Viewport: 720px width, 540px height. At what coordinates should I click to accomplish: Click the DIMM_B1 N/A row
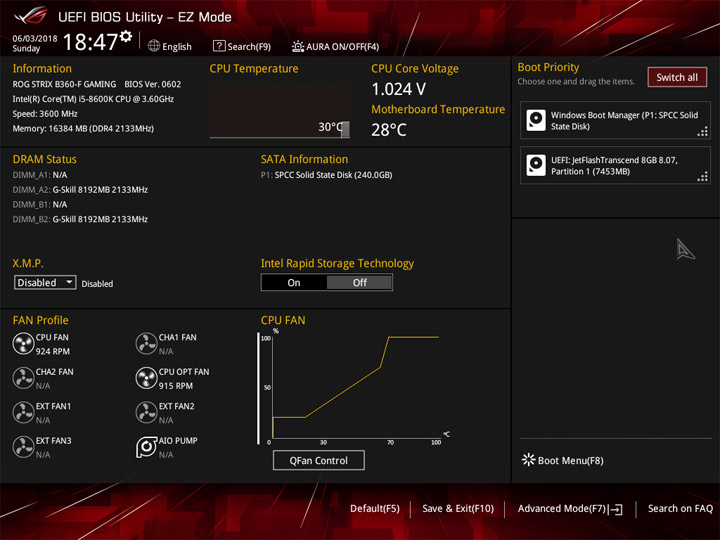[x=40, y=204]
